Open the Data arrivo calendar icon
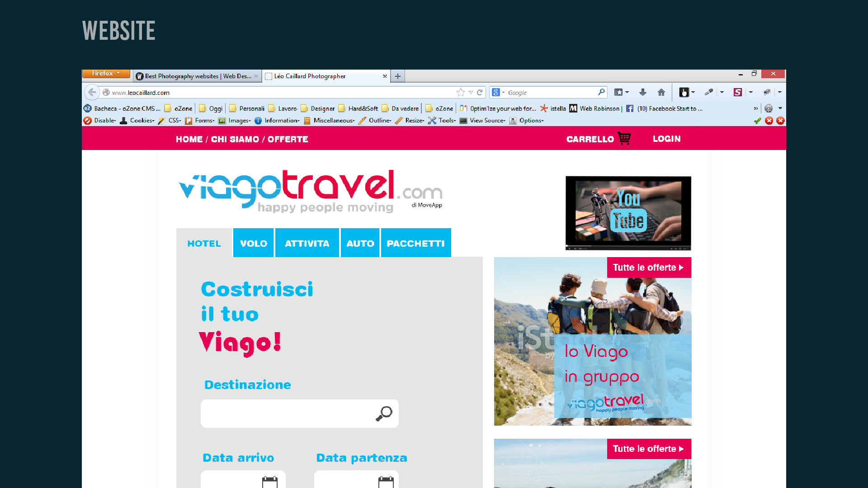 [x=270, y=482]
